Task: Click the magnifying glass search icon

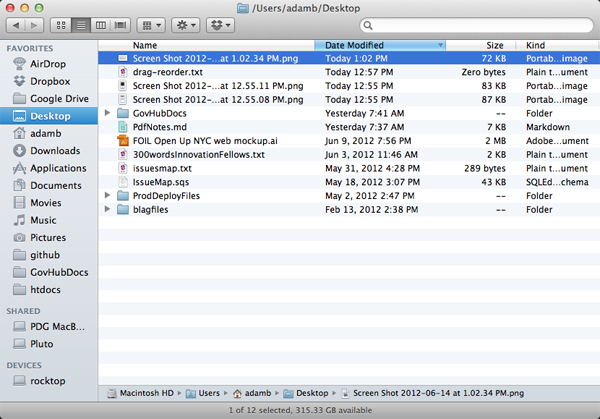Action: pos(368,25)
